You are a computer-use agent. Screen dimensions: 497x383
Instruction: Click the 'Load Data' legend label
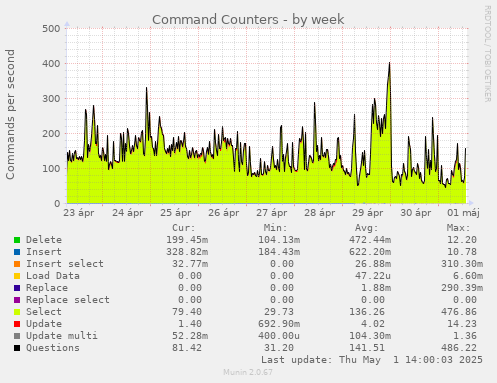(53, 276)
